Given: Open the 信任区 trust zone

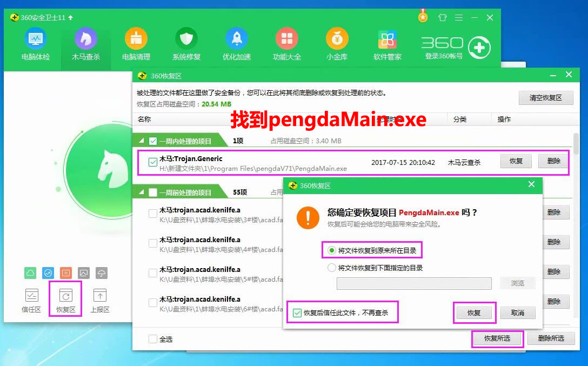Looking at the screenshot, I should (31, 301).
